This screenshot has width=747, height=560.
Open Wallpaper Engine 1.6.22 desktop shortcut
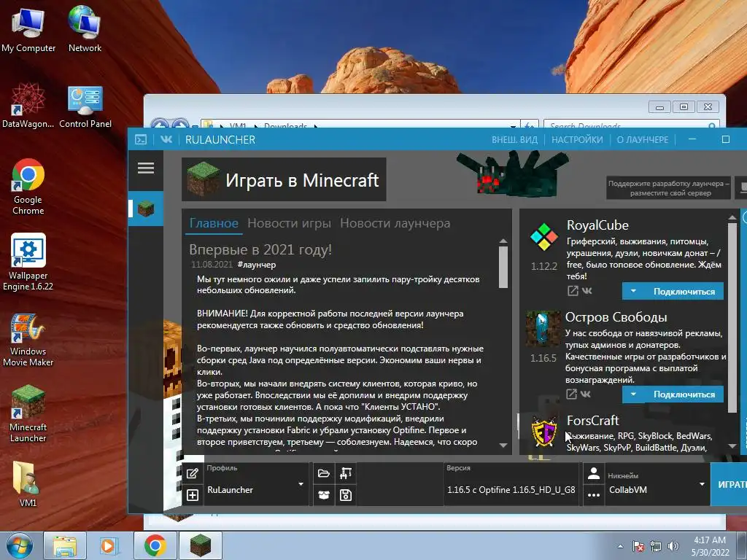[x=28, y=262]
